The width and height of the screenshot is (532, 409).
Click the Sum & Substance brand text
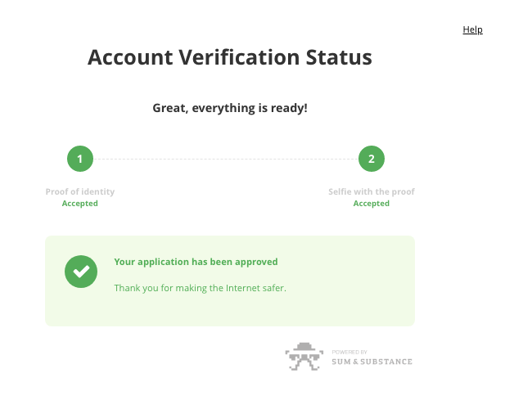coord(372,362)
